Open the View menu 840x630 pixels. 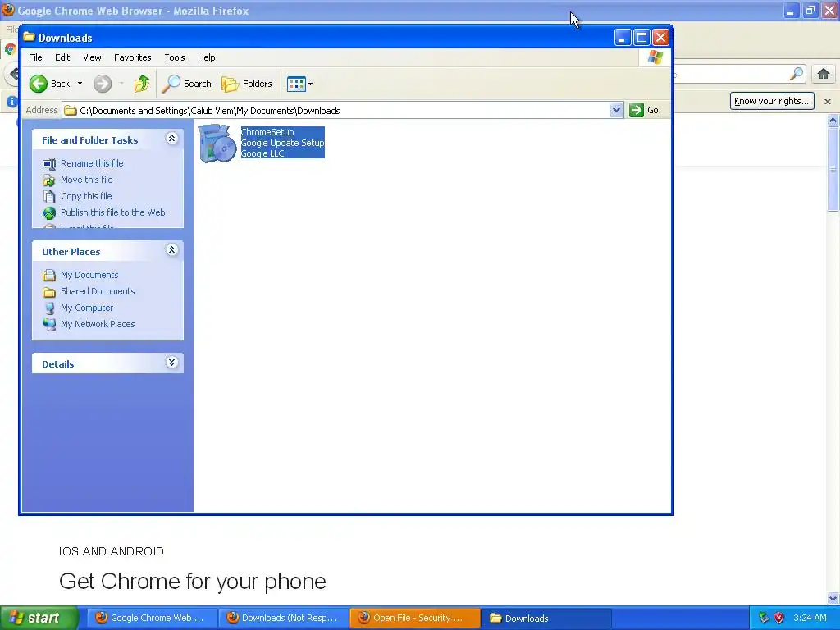tap(92, 57)
